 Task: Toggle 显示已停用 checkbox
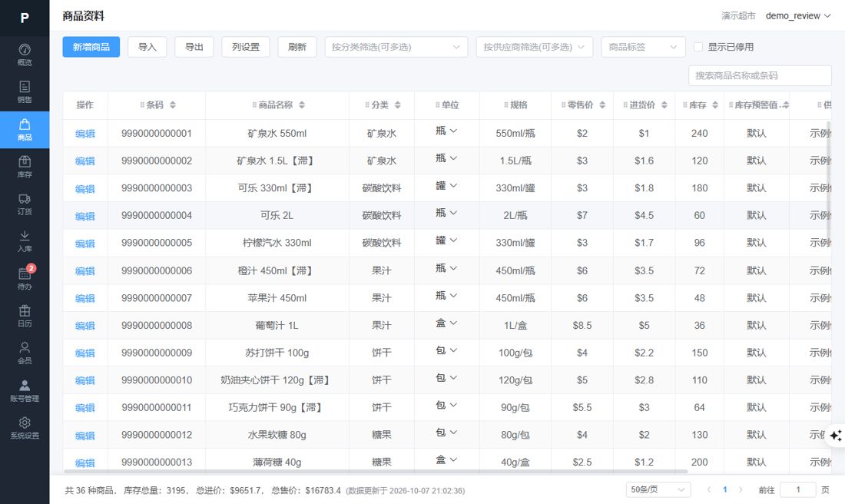coord(698,47)
